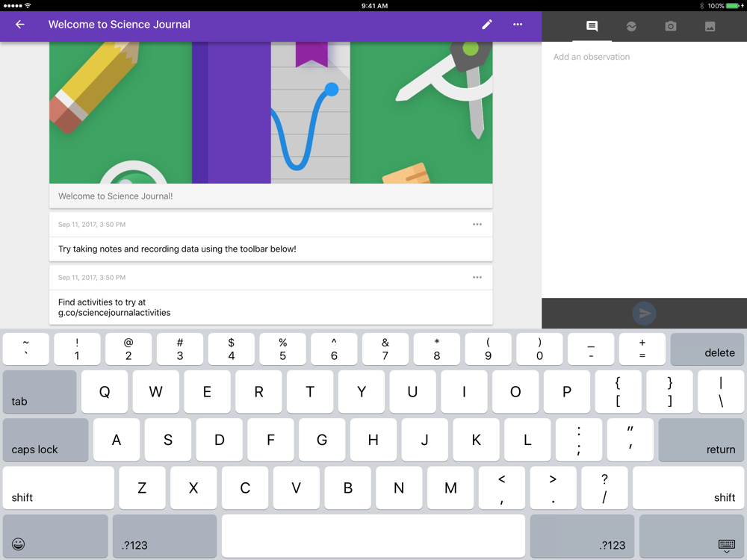Tap the backslash pipe key
The width and height of the screenshot is (747, 560).
721,392
